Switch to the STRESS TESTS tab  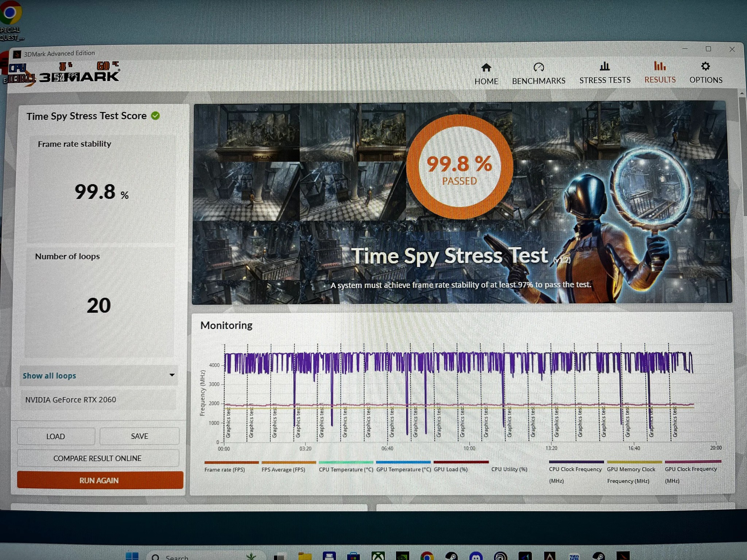coord(605,74)
